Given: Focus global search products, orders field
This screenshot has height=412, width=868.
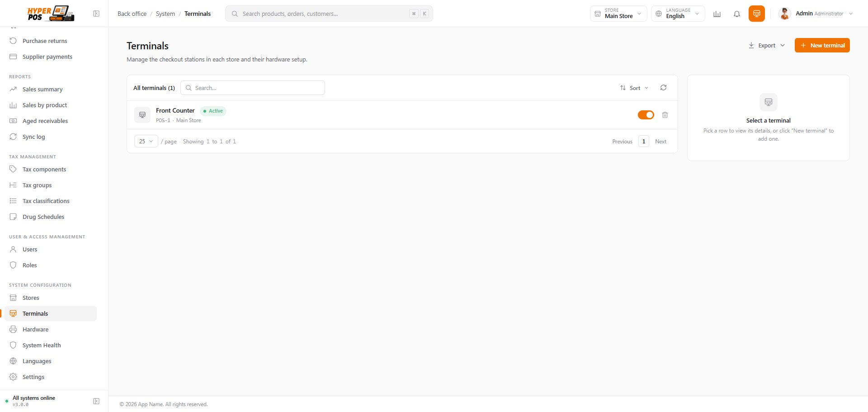Looking at the screenshot, I should click(329, 14).
